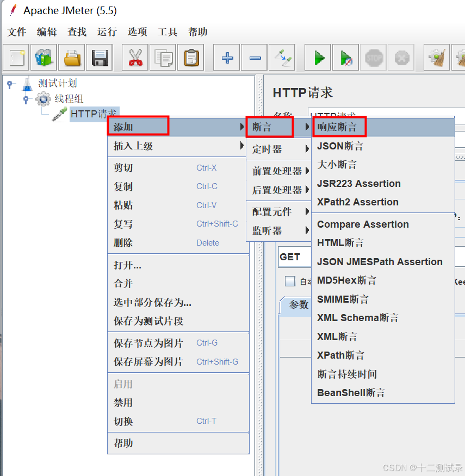Select BeanShell断言 entry
Image resolution: width=465 pixels, height=476 pixels.
coord(383,392)
